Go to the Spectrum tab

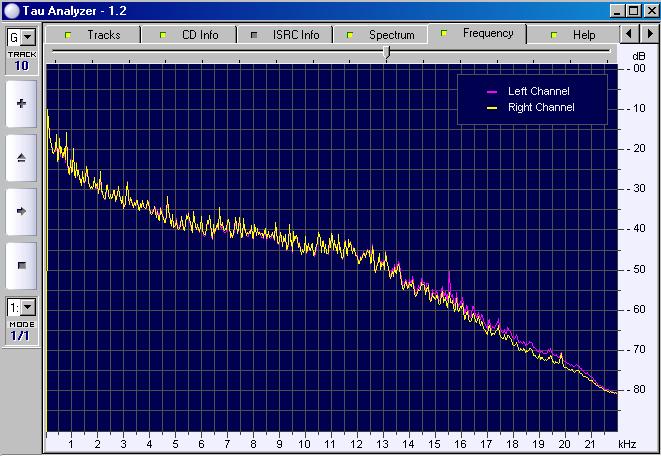pyautogui.click(x=382, y=35)
